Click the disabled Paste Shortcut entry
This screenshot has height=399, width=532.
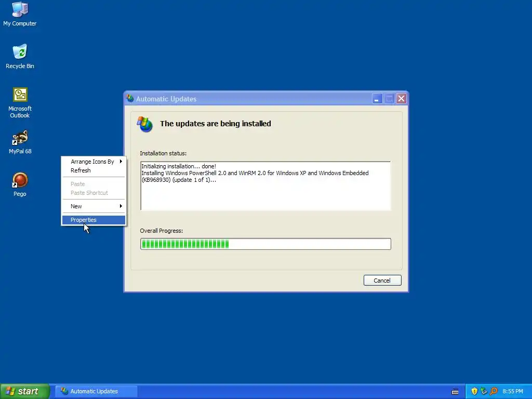point(94,193)
